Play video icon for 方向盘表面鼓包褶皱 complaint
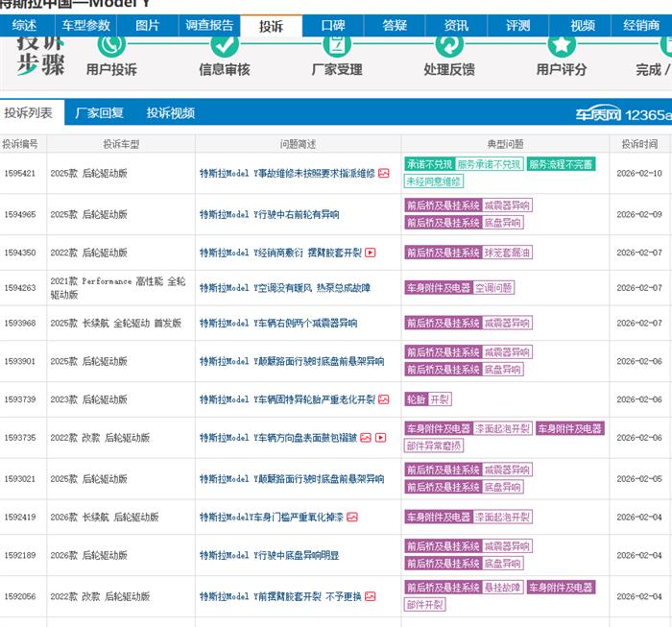672x627 pixels. click(380, 438)
